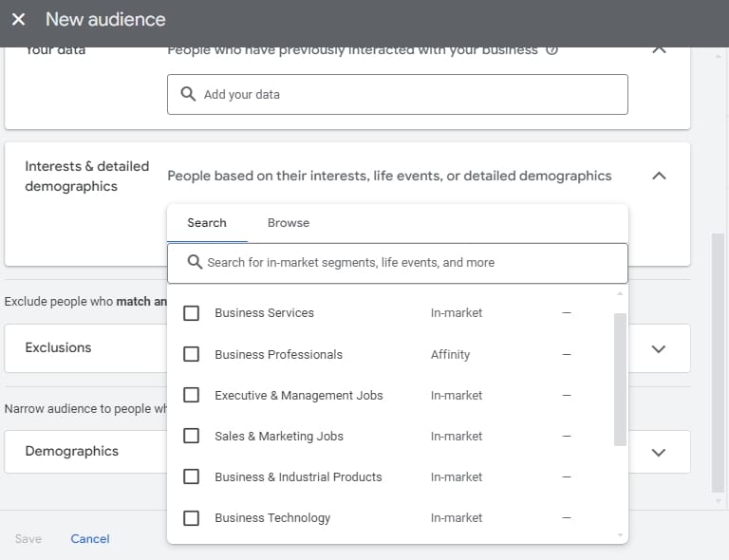Collapse Interests & detailed demographics section

pos(660,176)
